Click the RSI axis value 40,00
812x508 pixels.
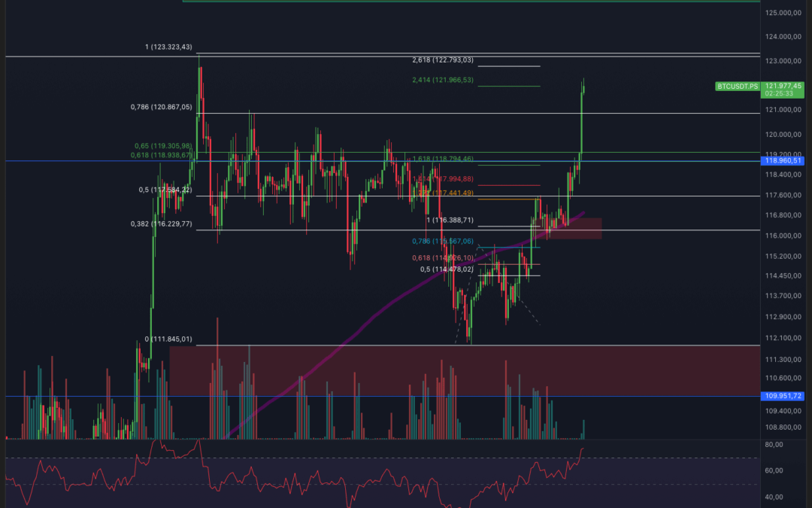pos(774,497)
